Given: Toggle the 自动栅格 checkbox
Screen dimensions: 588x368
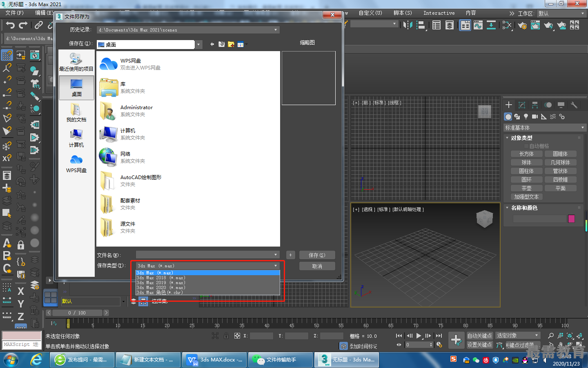Looking at the screenshot, I should click(x=526, y=146).
